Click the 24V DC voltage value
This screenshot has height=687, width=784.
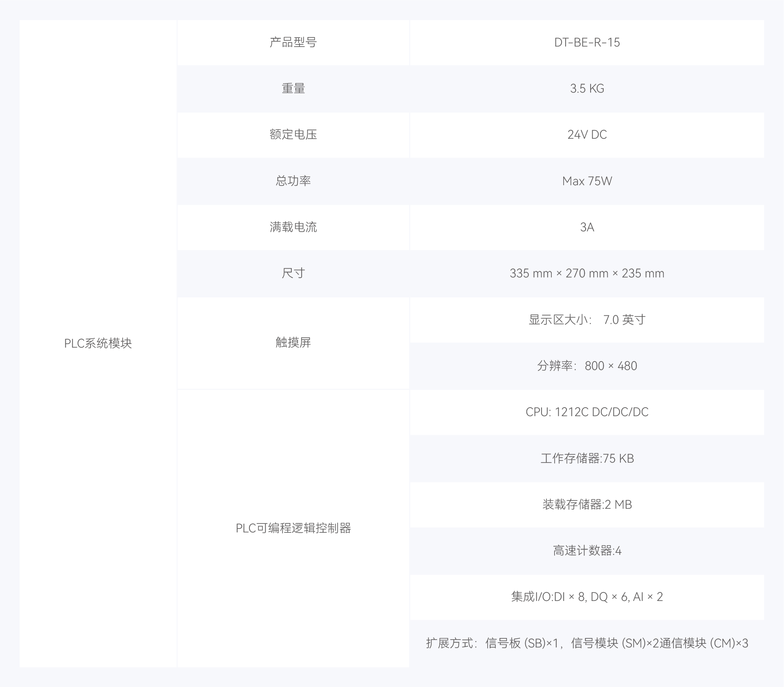click(x=586, y=135)
